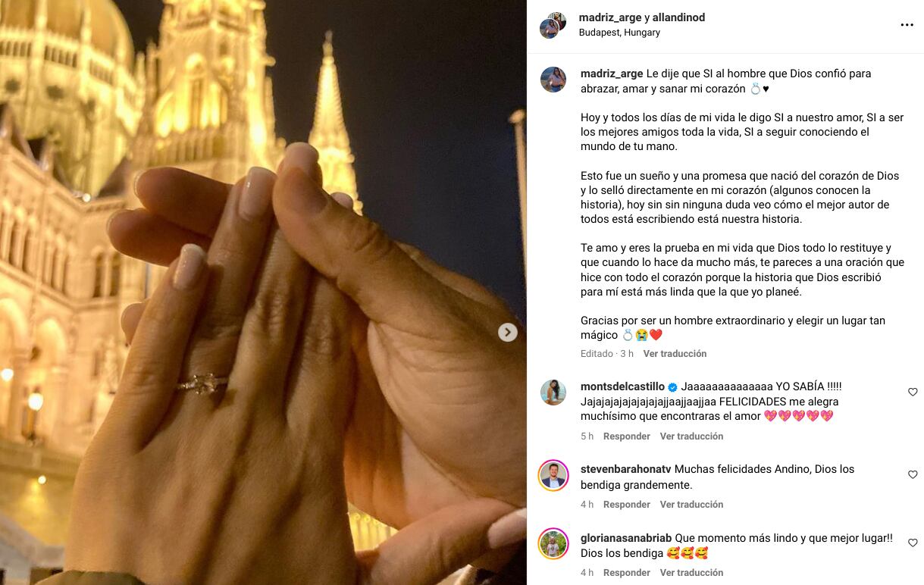Reply to the glorianasanabriab comment
924x585 pixels.
627,573
